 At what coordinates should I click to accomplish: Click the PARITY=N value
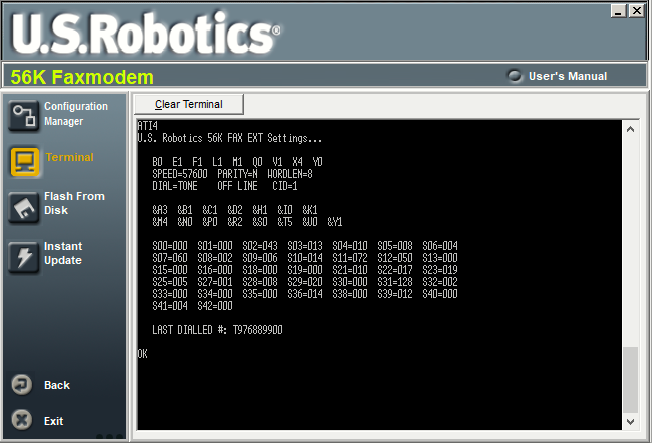[237, 174]
